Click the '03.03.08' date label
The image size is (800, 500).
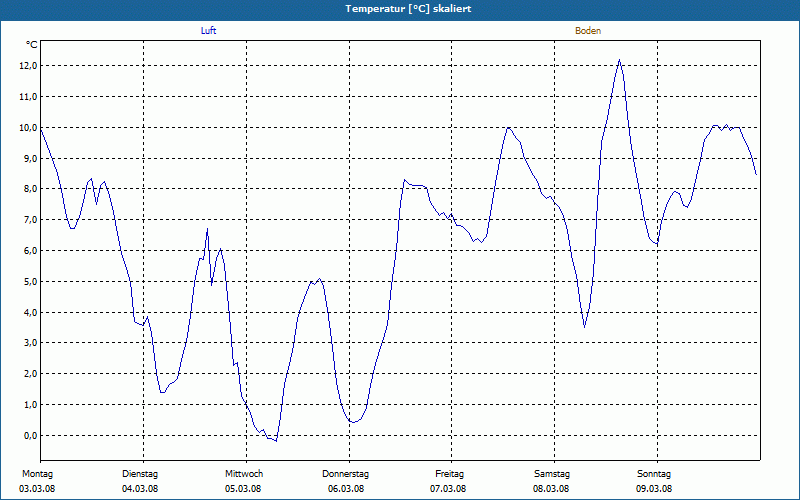[x=37, y=489]
